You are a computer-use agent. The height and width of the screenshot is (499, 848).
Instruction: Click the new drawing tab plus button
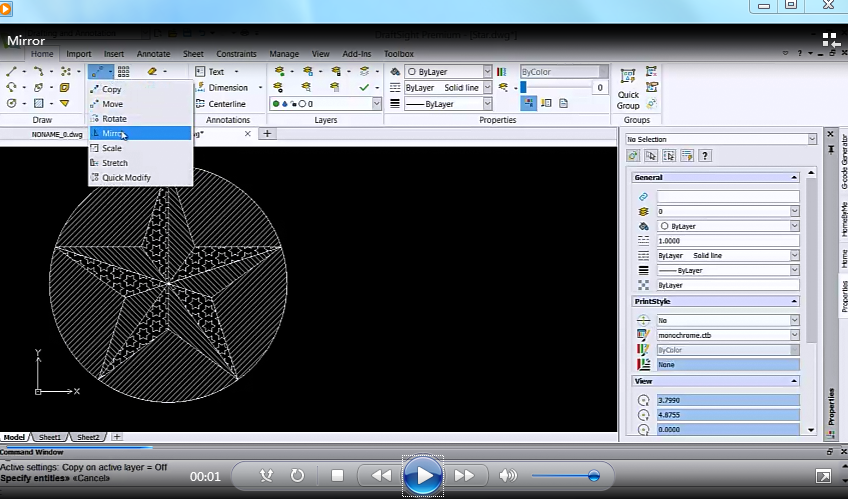[x=267, y=133]
